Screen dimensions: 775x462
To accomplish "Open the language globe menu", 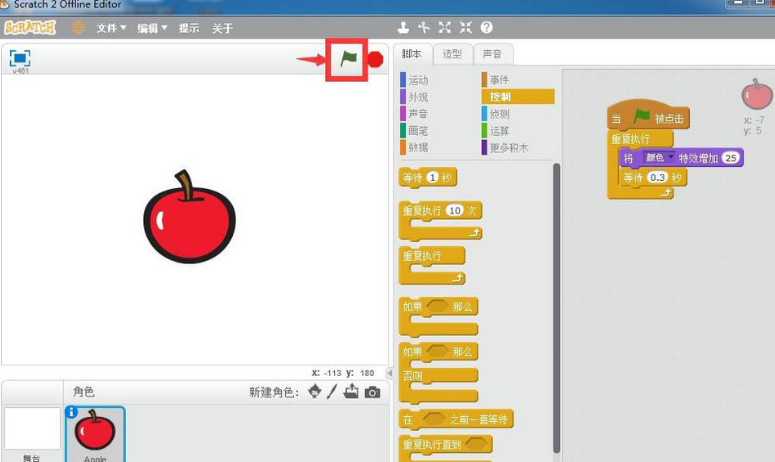I will pyautogui.click(x=78, y=28).
